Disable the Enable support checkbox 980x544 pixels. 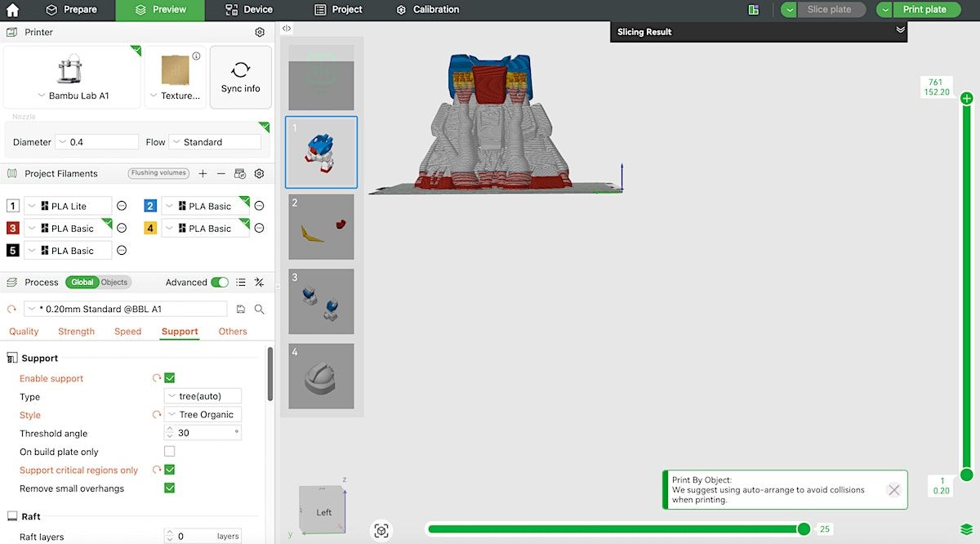(170, 378)
